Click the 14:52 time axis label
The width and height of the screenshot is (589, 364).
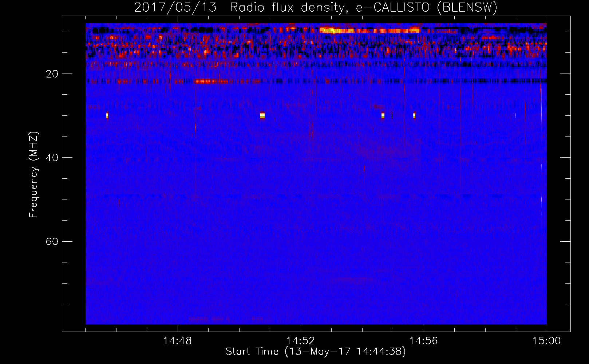coord(301,341)
